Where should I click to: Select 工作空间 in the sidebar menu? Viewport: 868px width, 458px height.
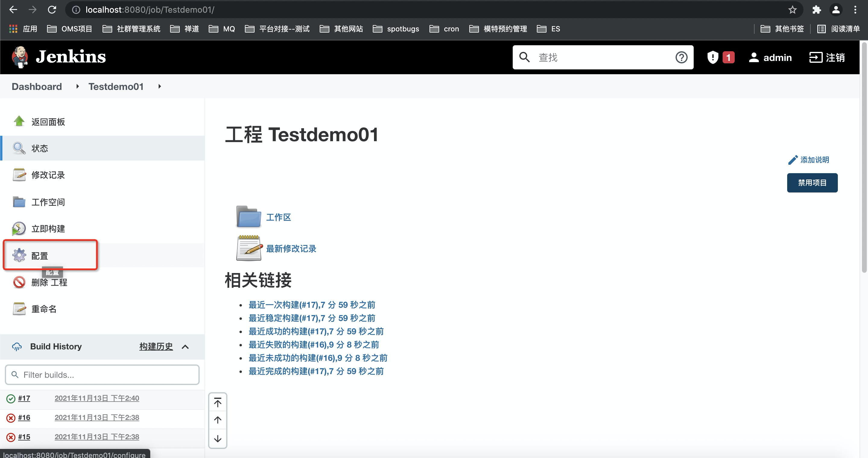pos(48,202)
